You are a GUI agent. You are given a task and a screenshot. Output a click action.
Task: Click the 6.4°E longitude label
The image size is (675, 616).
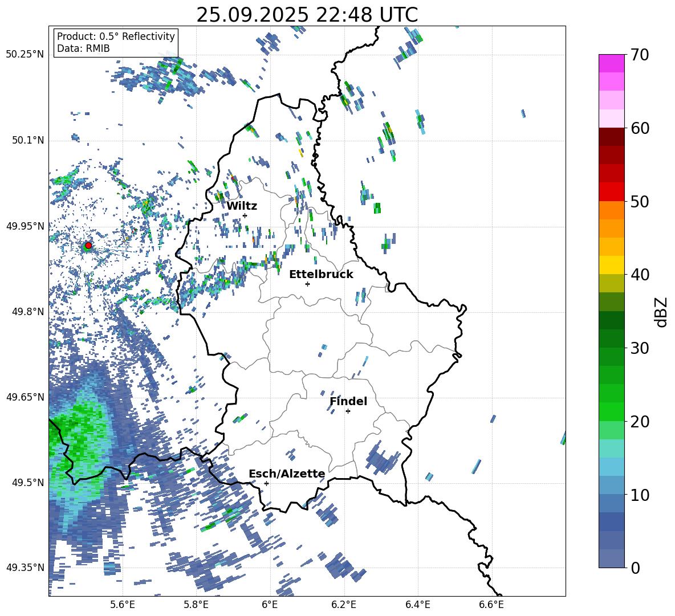tap(418, 605)
